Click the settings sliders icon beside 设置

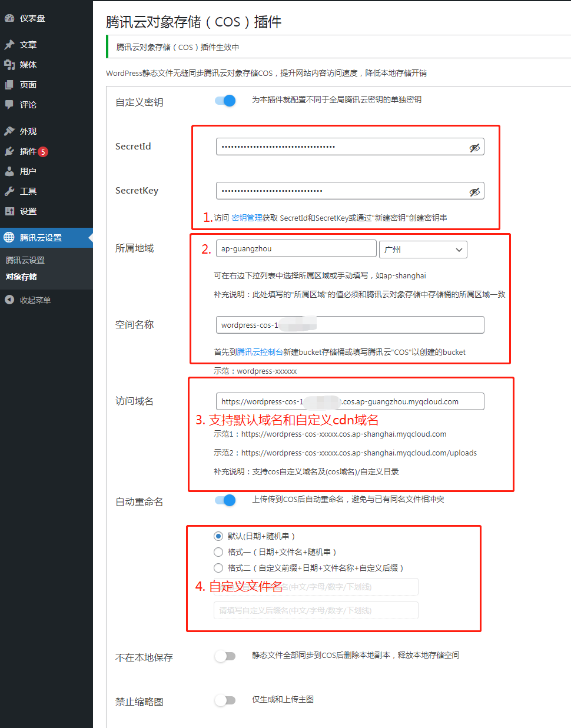tap(9, 211)
